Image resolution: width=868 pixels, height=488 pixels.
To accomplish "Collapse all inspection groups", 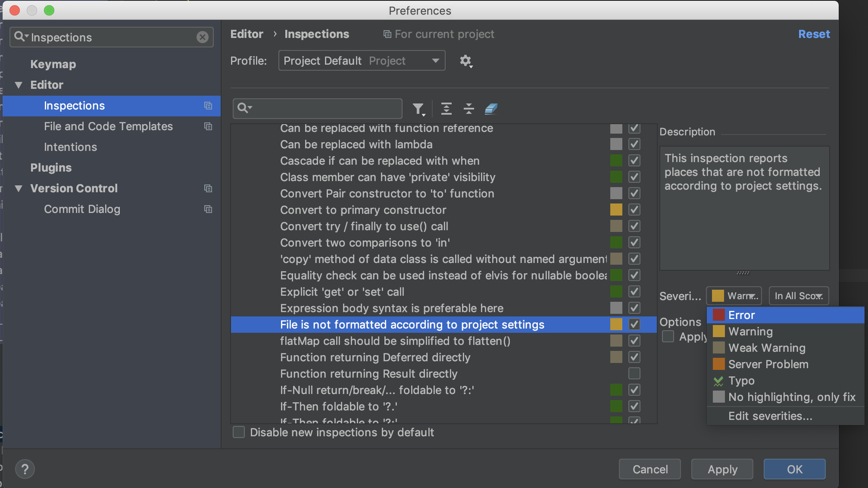I will point(469,109).
